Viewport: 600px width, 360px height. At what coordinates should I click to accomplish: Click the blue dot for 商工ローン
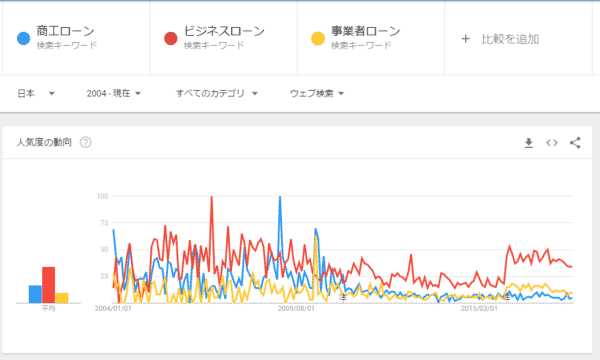pyautogui.click(x=24, y=38)
